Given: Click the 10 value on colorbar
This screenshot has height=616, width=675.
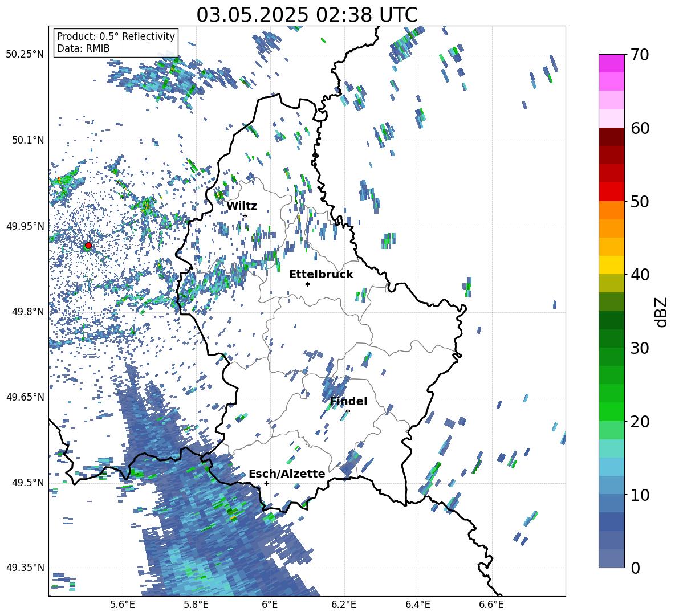Looking at the screenshot, I should 640,495.
